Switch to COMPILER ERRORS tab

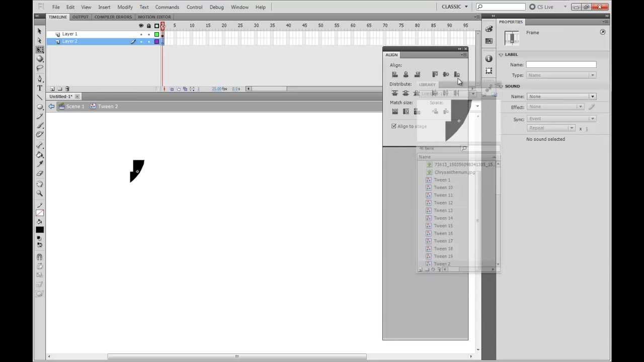pyautogui.click(x=113, y=17)
